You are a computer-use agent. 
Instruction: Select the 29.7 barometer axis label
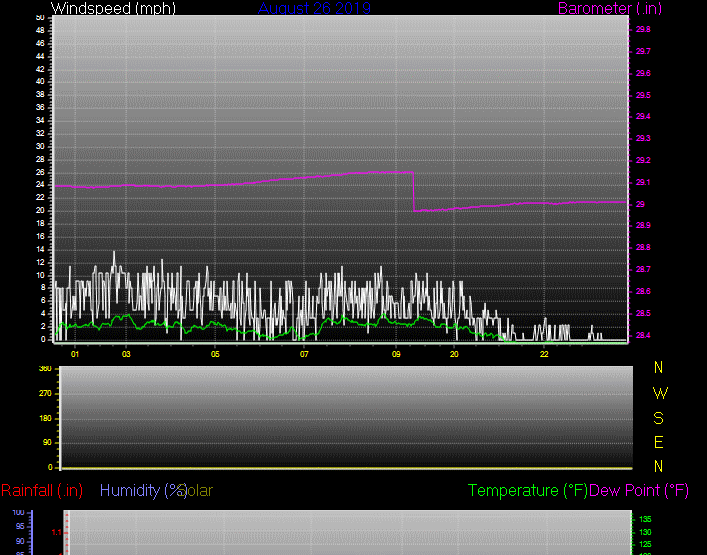643,51
